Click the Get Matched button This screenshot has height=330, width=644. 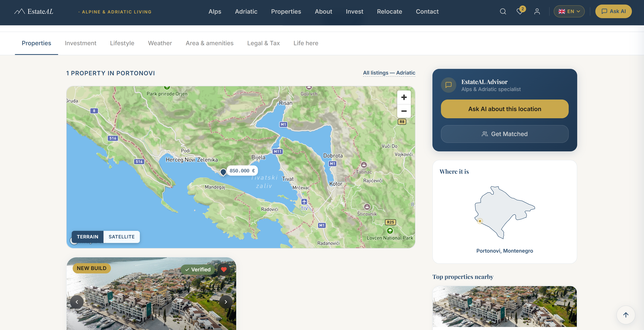505,134
